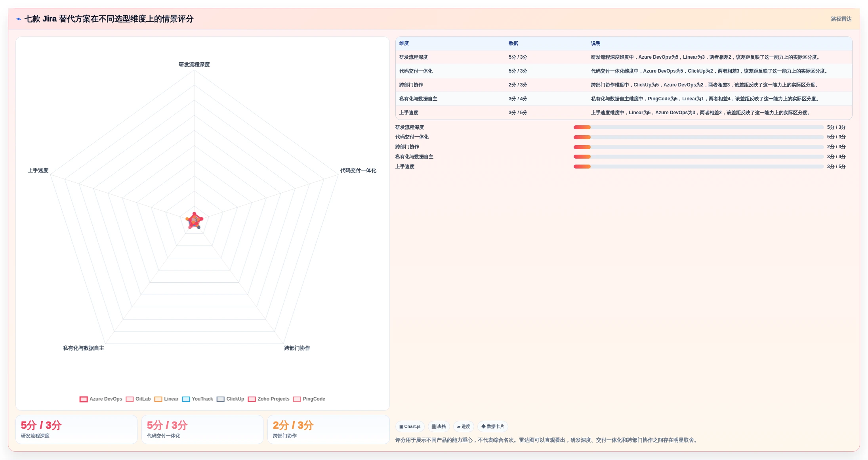Click the blue icon before the title
The height and width of the screenshot is (460, 868).
(x=19, y=19)
